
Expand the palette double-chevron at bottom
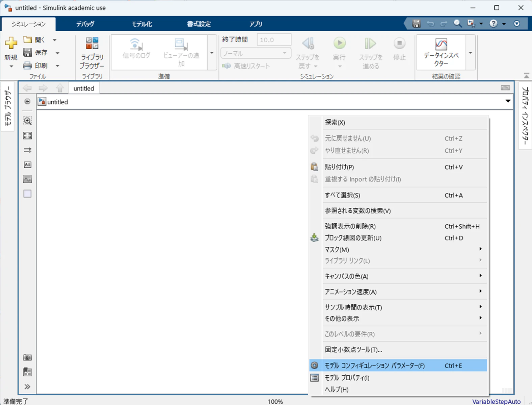pyautogui.click(x=27, y=387)
